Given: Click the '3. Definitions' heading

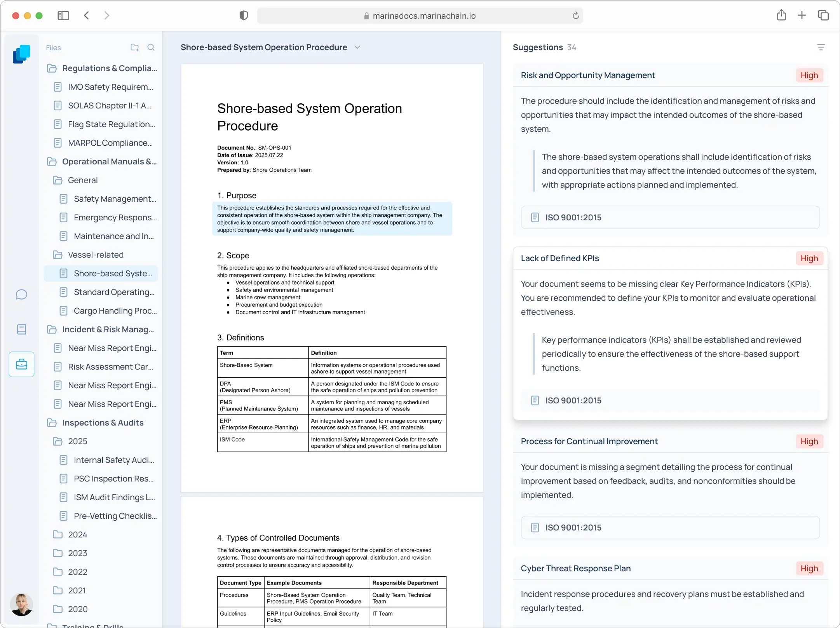Looking at the screenshot, I should (x=240, y=338).
